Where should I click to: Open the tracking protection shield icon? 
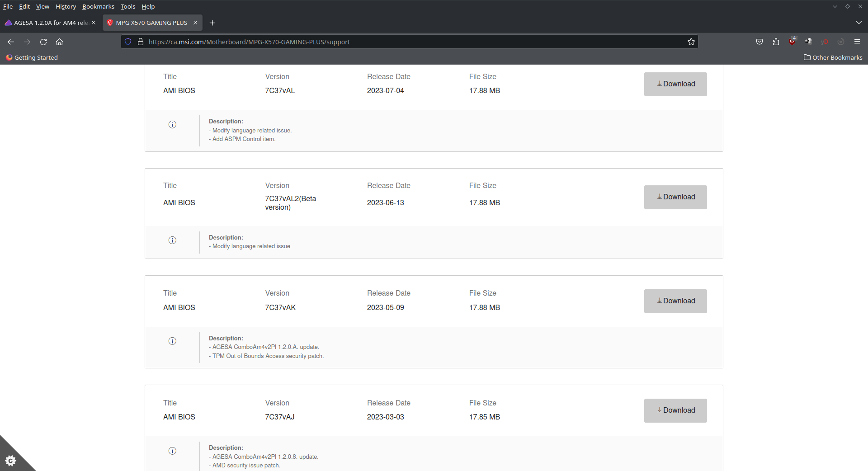coord(128,42)
